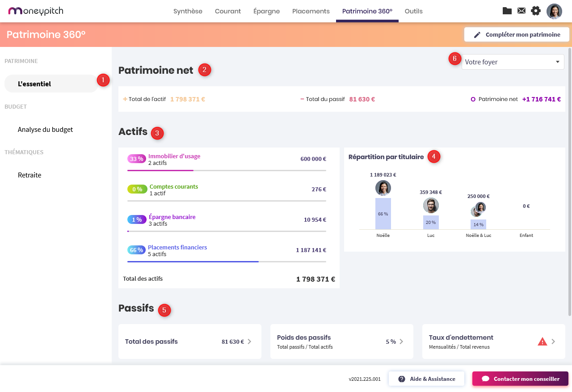The height and width of the screenshot is (392, 572).
Task: Select Analyse du budget in sidebar
Action: (x=45, y=130)
